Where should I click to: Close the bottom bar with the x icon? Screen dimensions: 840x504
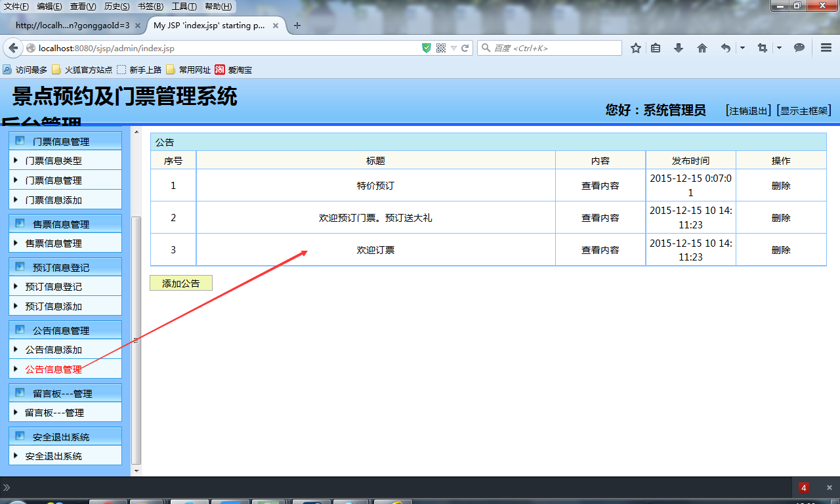[829, 488]
